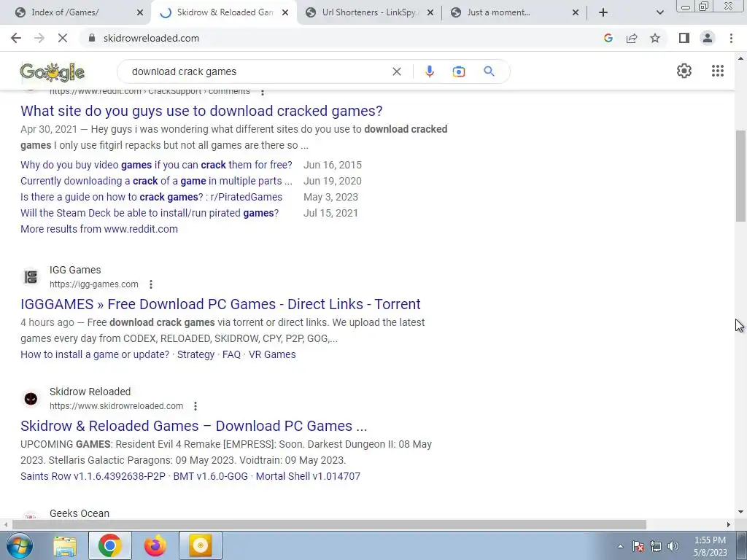Viewport: 747px width, 560px height.
Task: Click the address bar URL skidrowreloaded.com
Action: tap(151, 38)
